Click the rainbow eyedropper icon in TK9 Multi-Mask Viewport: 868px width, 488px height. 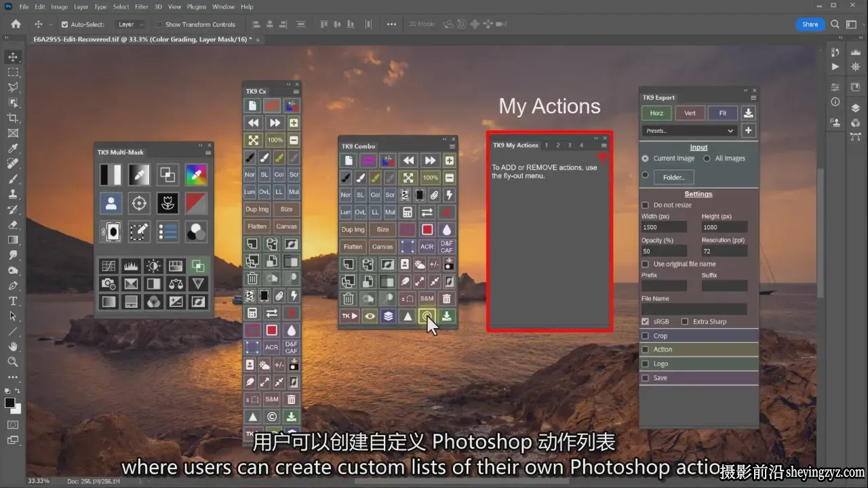click(x=196, y=175)
